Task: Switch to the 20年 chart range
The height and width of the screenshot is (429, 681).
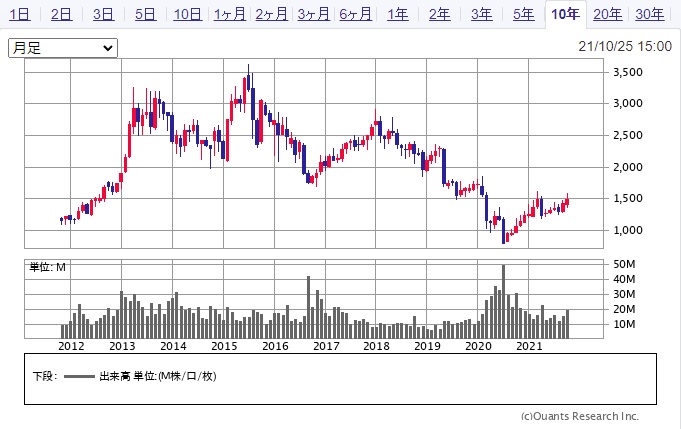Action: (607, 14)
